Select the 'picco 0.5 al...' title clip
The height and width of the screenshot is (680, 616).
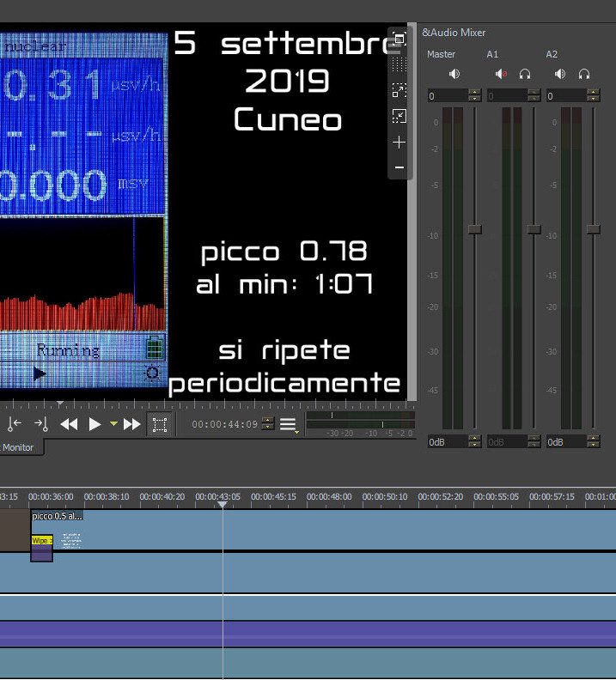tap(57, 516)
